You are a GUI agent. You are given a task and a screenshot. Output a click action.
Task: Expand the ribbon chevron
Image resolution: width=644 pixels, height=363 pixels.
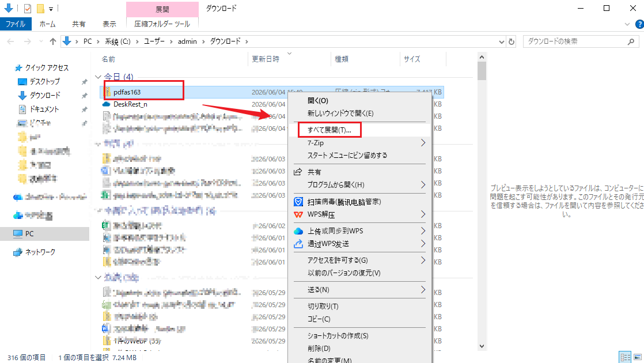pos(627,24)
